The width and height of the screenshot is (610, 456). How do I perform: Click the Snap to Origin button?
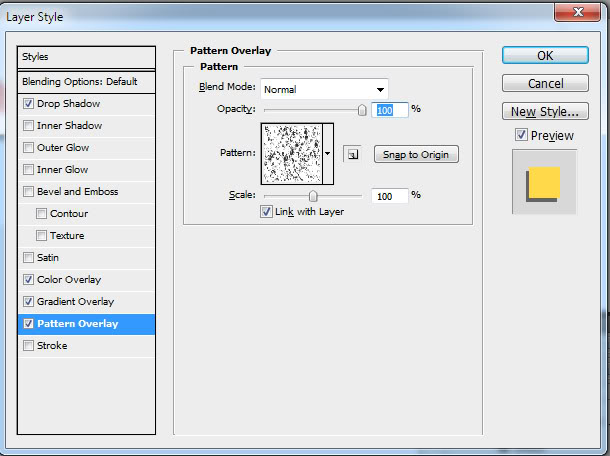(x=416, y=154)
